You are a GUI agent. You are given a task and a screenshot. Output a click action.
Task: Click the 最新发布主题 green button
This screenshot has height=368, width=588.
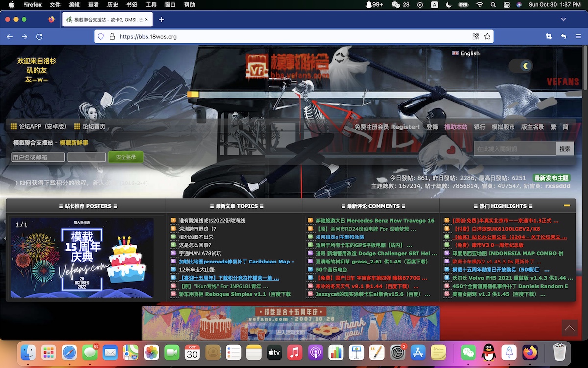point(551,178)
